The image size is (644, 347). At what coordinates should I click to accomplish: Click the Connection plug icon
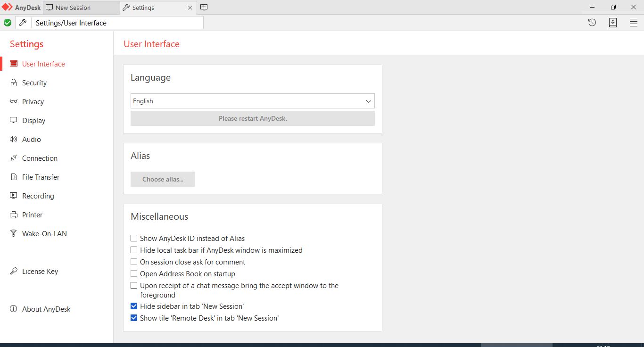(14, 158)
